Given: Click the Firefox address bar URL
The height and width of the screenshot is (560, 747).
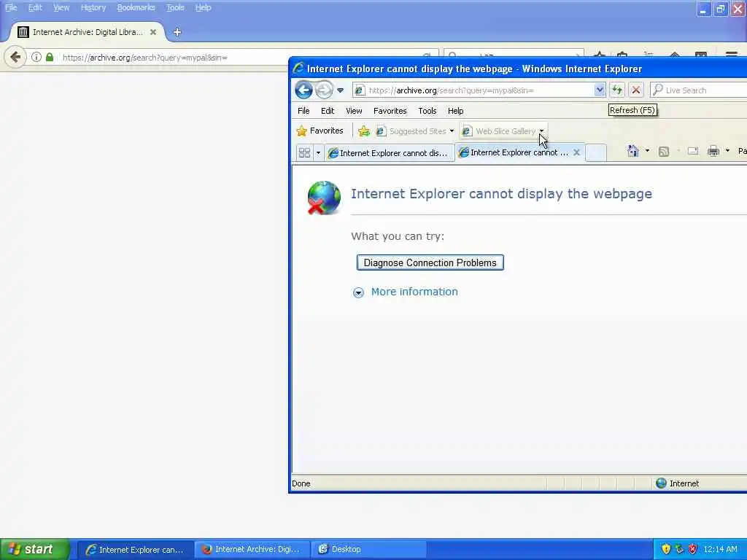Looking at the screenshot, I should pos(145,58).
